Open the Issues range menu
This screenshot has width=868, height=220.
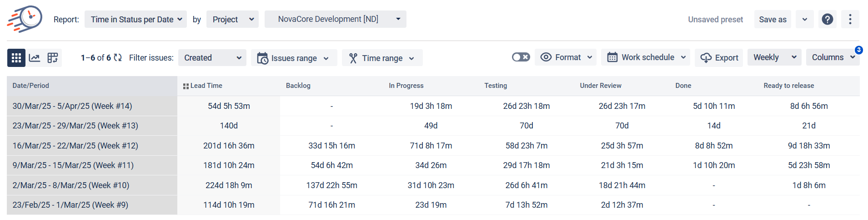[294, 58]
